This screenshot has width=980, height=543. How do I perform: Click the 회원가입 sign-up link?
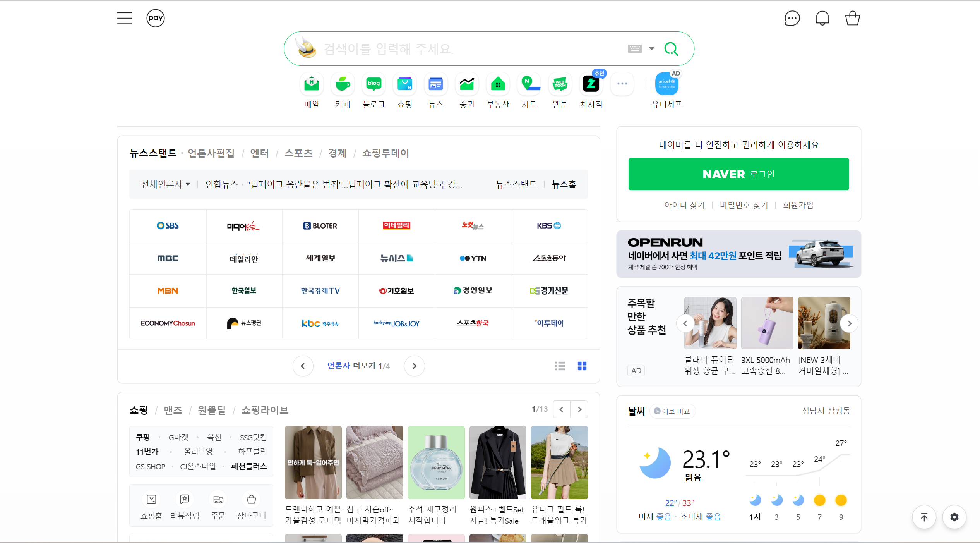coord(798,205)
